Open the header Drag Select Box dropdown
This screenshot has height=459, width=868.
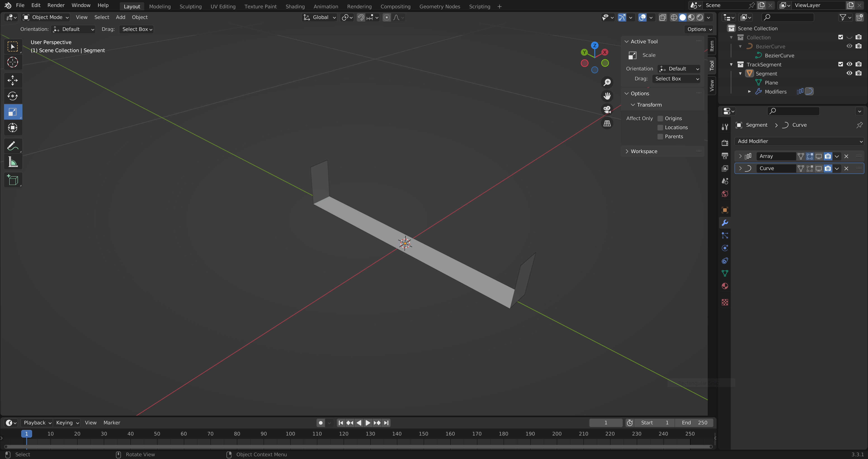click(x=137, y=29)
